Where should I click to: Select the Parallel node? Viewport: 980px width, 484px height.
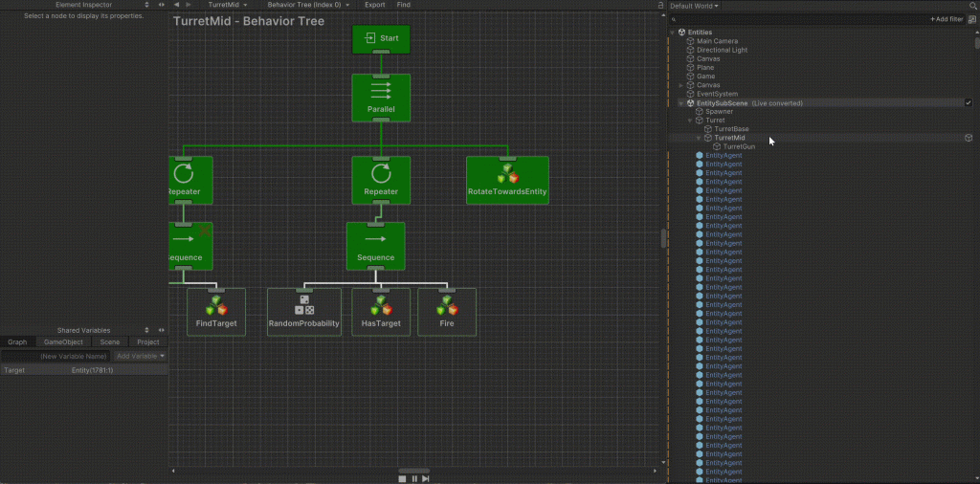tap(381, 97)
